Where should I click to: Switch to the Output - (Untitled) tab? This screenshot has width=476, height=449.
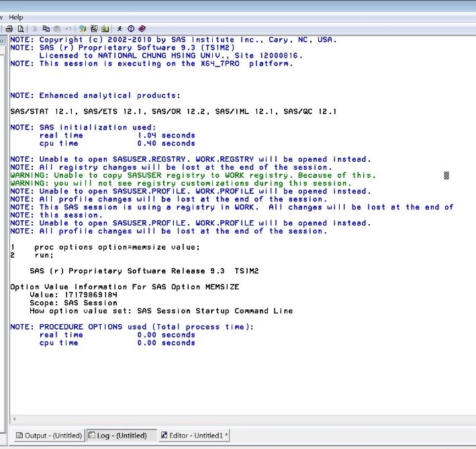tap(49, 436)
